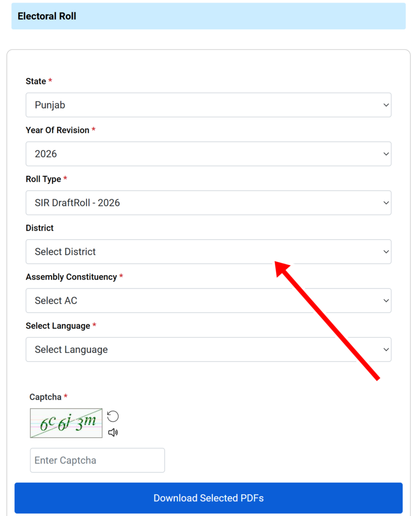This screenshot has width=420, height=516.
Task: Focus the Enter Captcha text field
Action: coord(97,460)
